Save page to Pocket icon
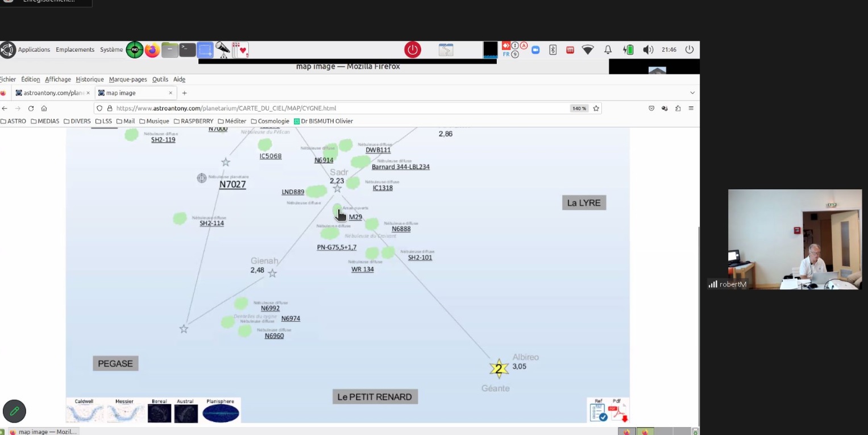 [651, 108]
